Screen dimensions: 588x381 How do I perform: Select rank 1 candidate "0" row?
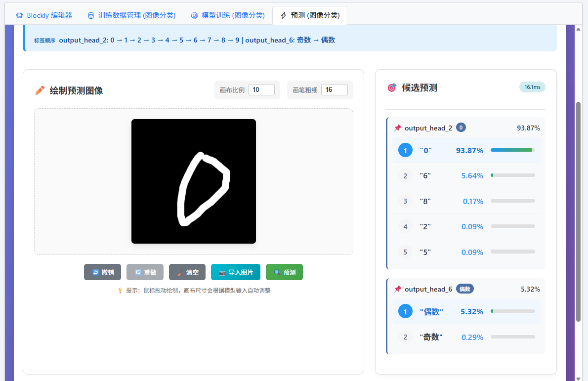pyautogui.click(x=466, y=150)
